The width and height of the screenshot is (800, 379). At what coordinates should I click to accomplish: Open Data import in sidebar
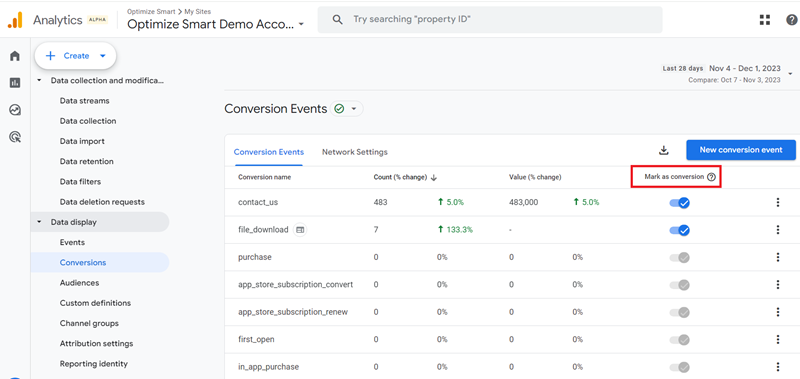[x=82, y=141]
